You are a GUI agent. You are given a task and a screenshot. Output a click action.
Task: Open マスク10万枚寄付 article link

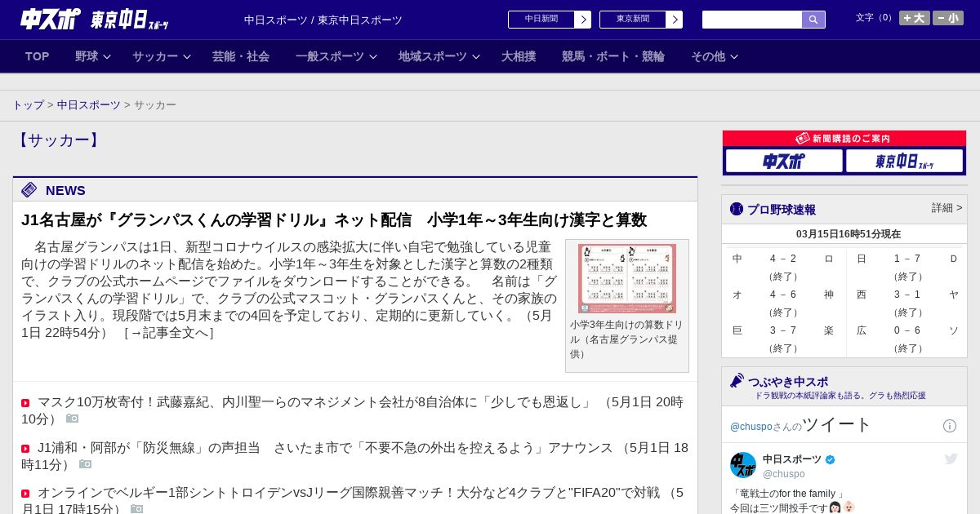pos(352,410)
